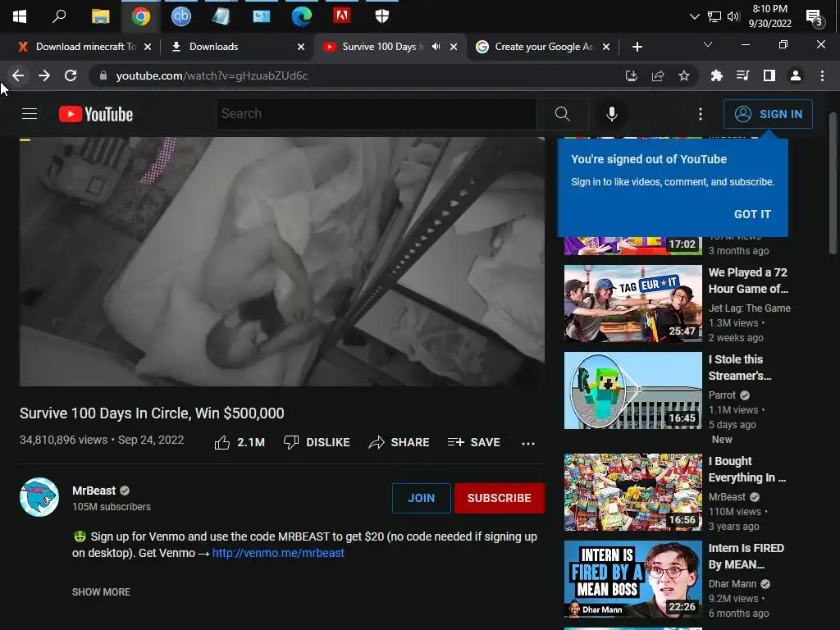Click the YouTube search field
Screen dimensions: 840x630
click(376, 113)
